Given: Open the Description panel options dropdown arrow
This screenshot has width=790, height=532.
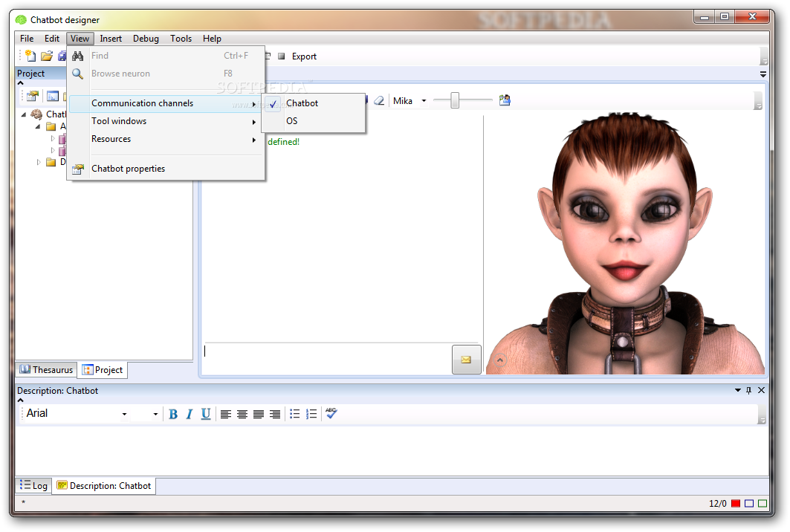Looking at the screenshot, I should tap(737, 390).
